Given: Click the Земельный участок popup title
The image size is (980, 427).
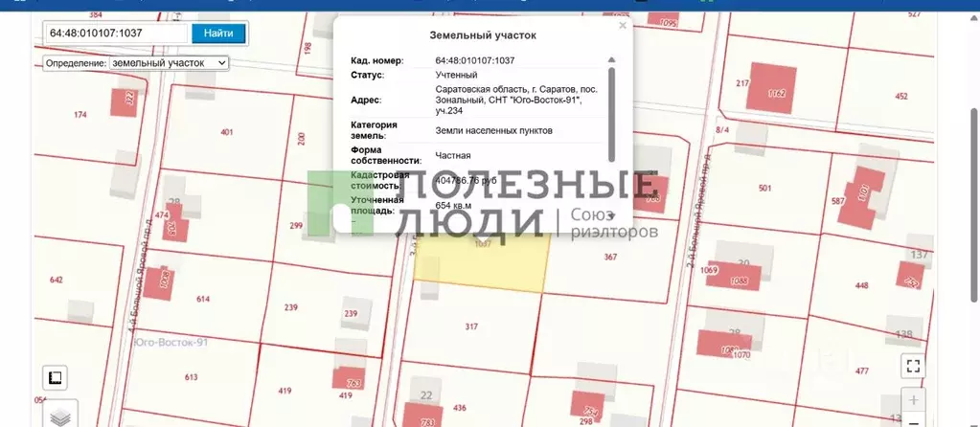Looking at the screenshot, I should coord(483,35).
